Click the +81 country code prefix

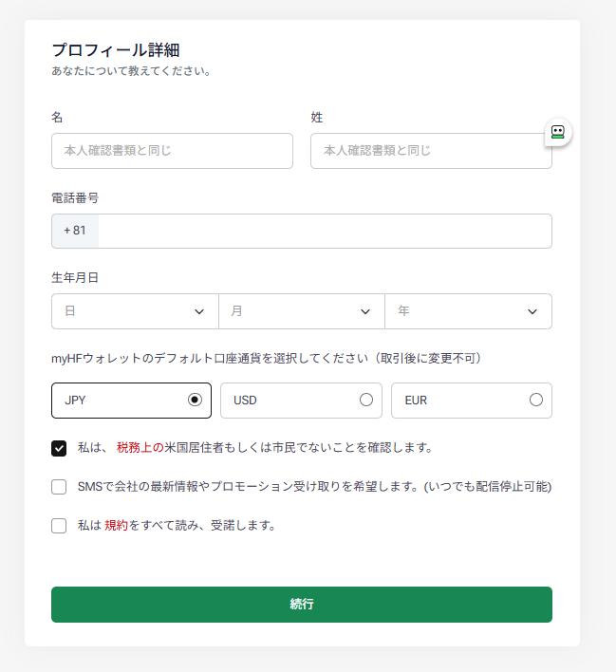pos(75,232)
